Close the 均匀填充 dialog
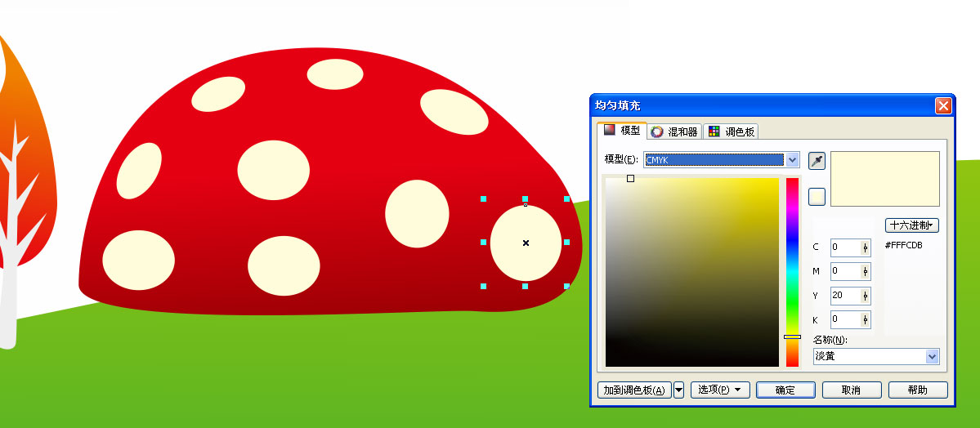This screenshot has height=428, width=980. [943, 105]
